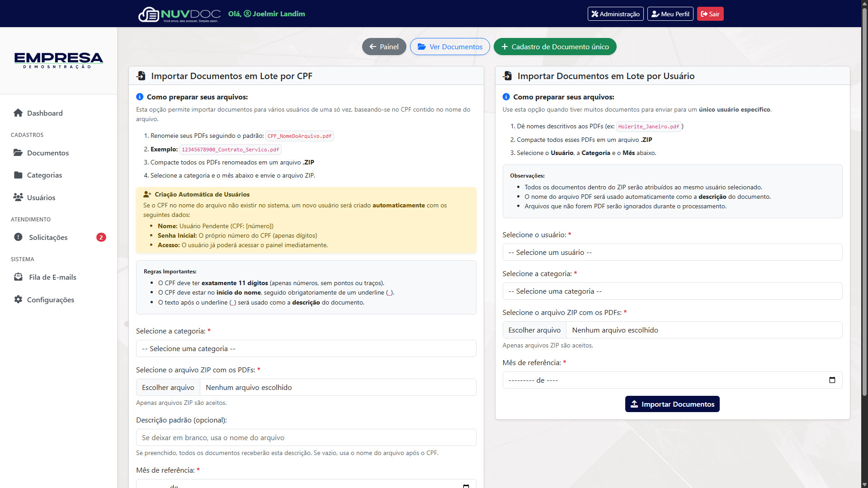The width and height of the screenshot is (868, 488).
Task: Click the Usuários group icon
Action: (18, 197)
